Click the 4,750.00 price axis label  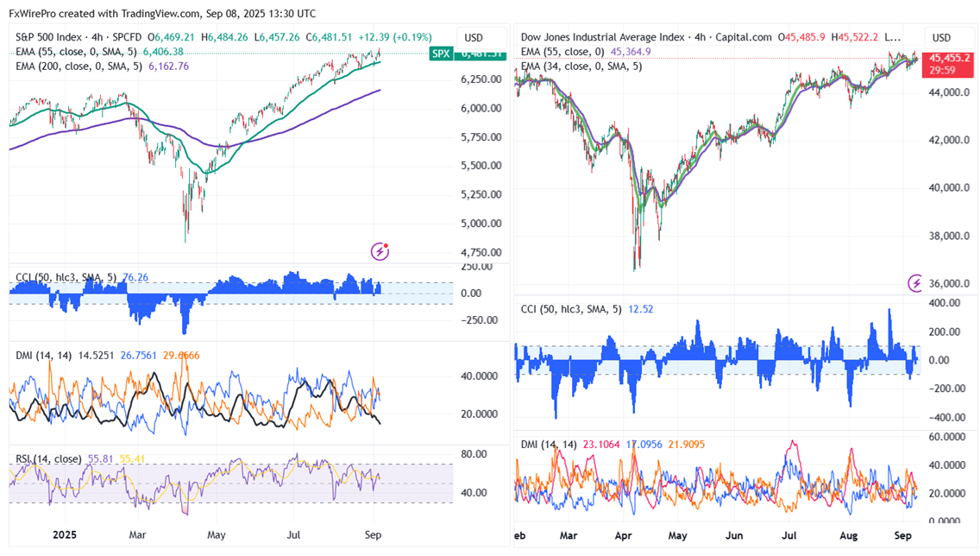481,253
